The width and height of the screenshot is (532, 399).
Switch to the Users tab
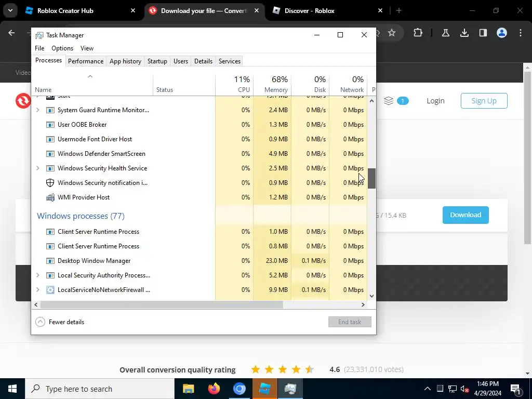180,61
